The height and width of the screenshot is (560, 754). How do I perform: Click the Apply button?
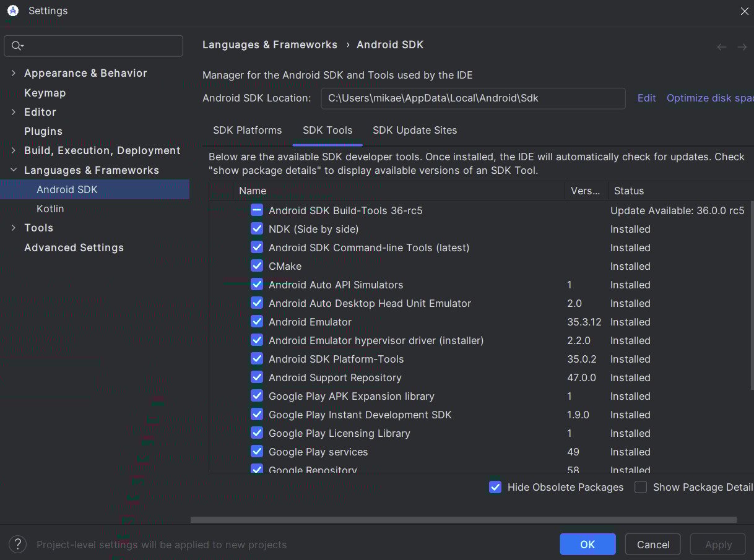coord(718,545)
